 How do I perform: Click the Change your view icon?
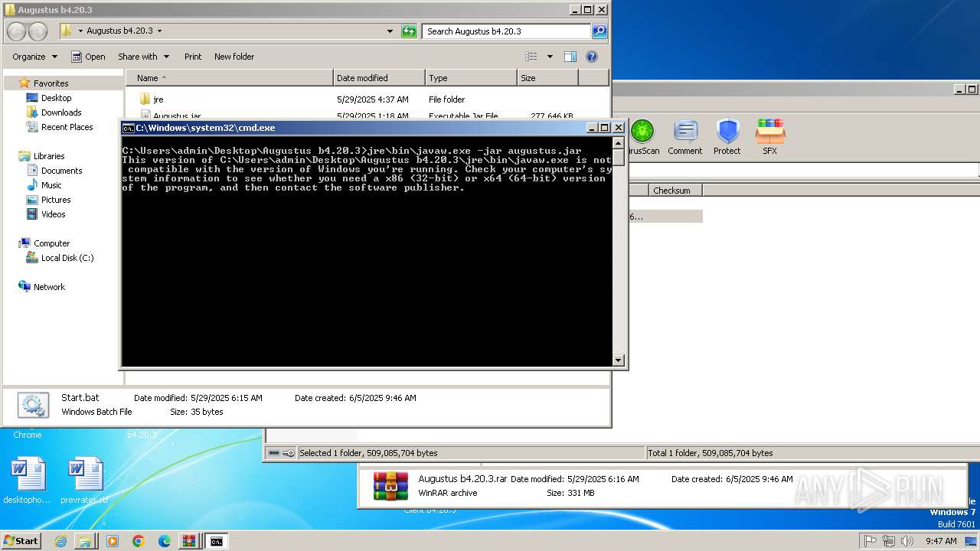(x=531, y=57)
